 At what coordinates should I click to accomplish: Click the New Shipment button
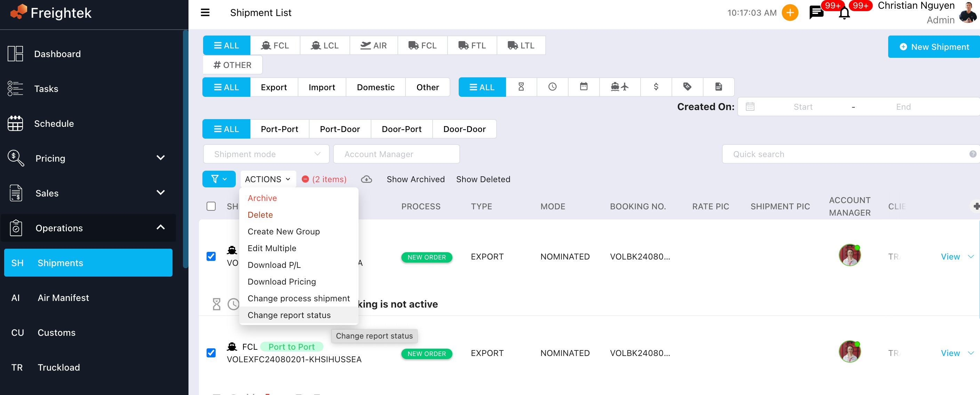point(934,46)
